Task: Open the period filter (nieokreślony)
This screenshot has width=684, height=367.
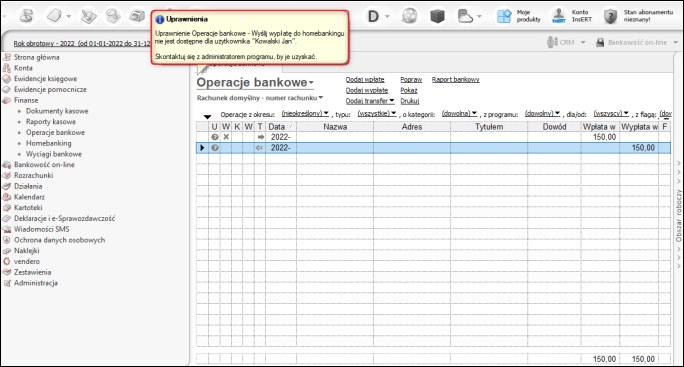Action: [x=305, y=113]
